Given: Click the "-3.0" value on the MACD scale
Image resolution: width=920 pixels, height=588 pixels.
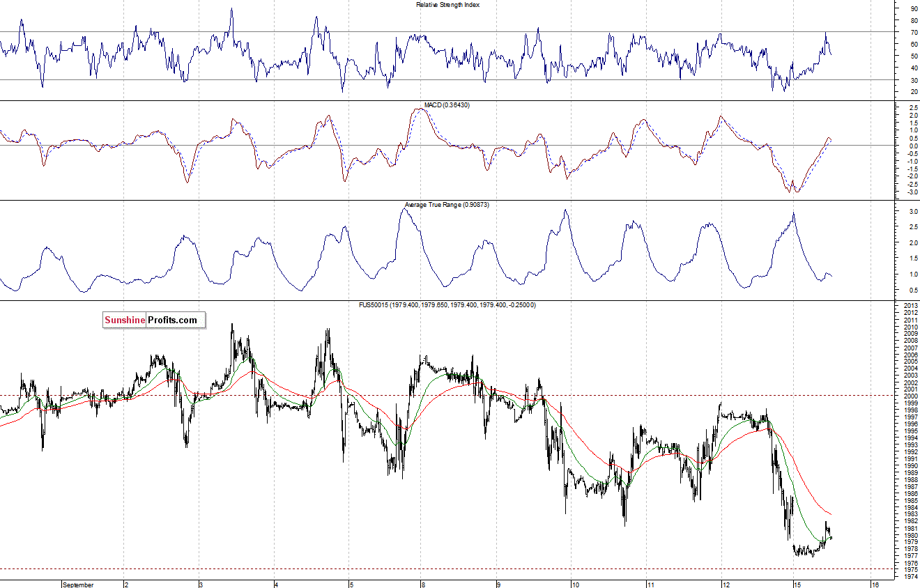Looking at the screenshot, I should (912, 192).
